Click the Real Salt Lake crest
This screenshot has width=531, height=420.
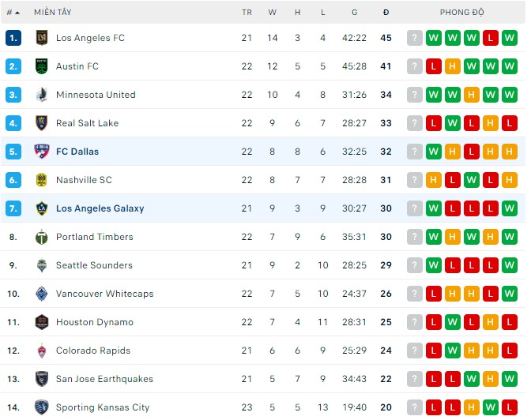point(42,123)
